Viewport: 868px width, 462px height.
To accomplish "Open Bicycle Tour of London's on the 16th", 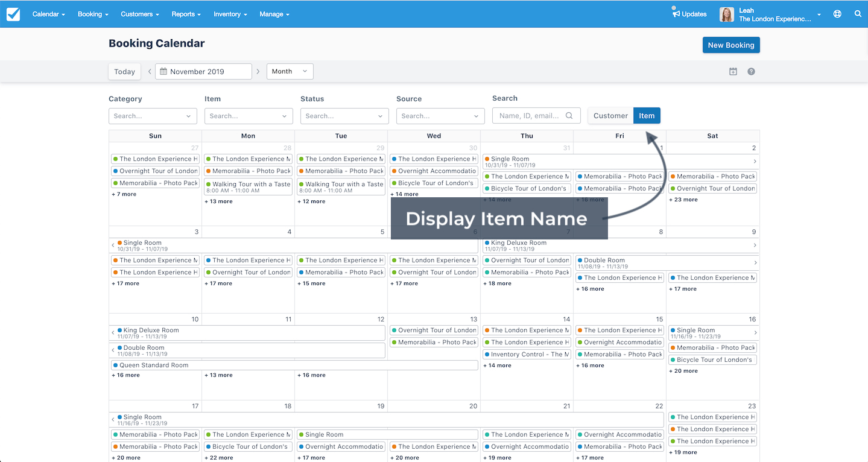I will (x=712, y=359).
